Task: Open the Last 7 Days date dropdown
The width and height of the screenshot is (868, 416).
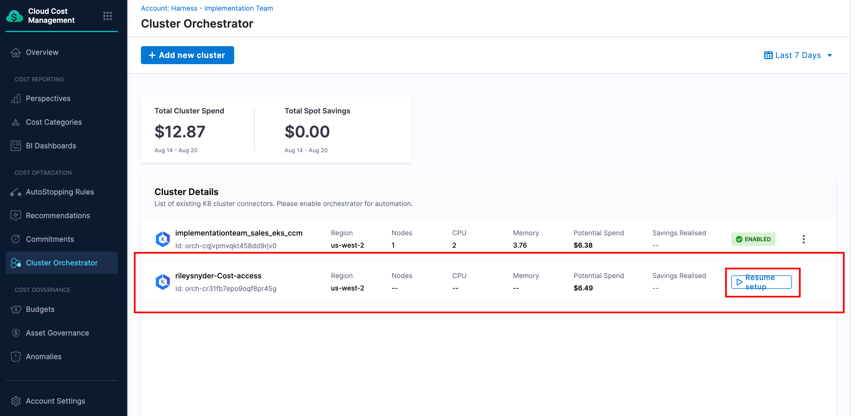Action: pyautogui.click(x=798, y=55)
